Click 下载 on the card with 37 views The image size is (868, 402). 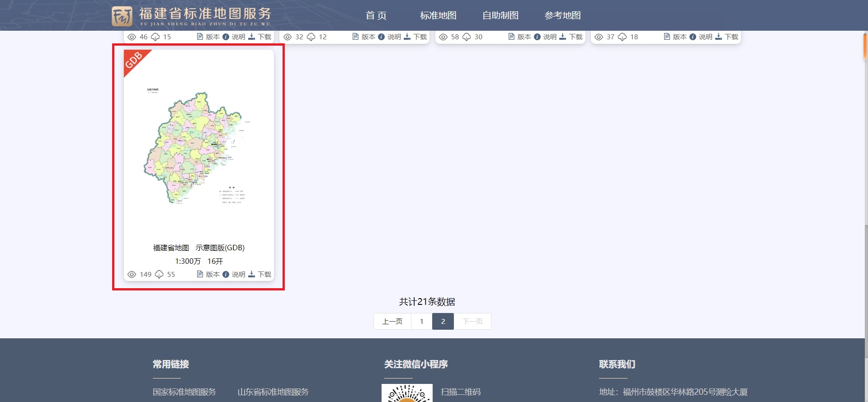tap(727, 37)
